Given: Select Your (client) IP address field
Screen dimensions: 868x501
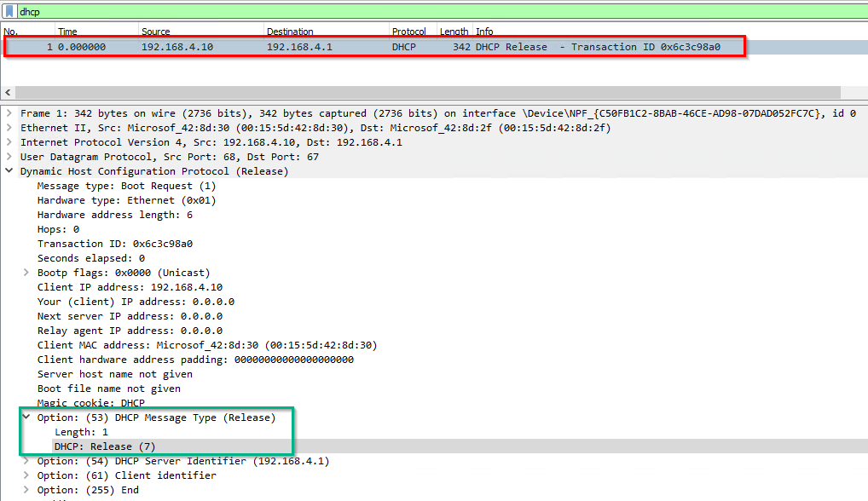Looking at the screenshot, I should [136, 302].
